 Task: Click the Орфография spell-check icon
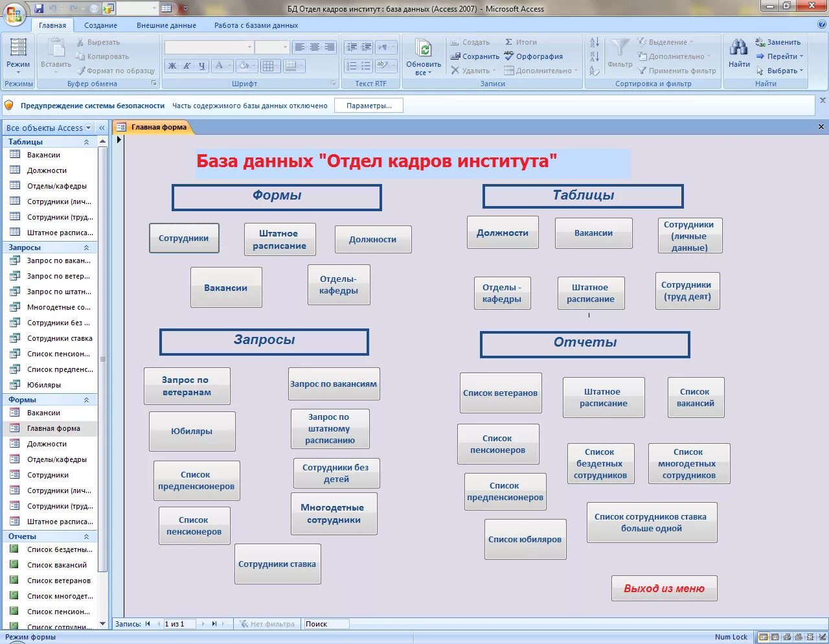point(509,56)
